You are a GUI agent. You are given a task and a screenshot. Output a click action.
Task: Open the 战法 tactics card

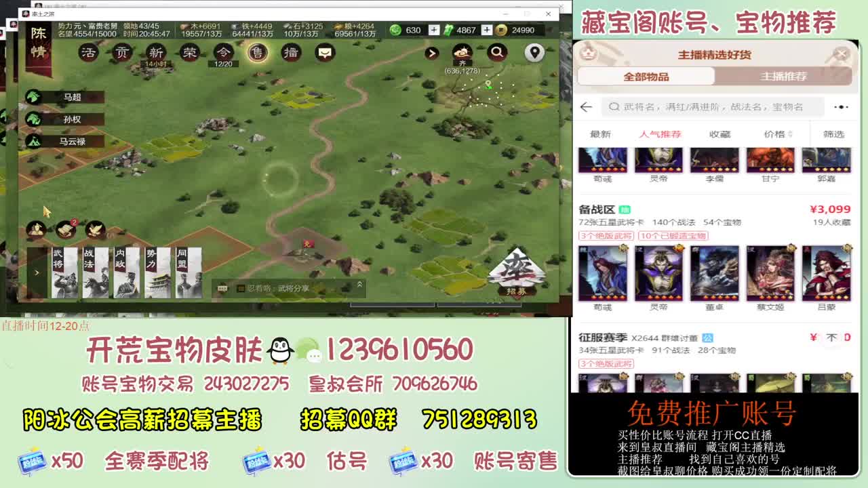96,272
